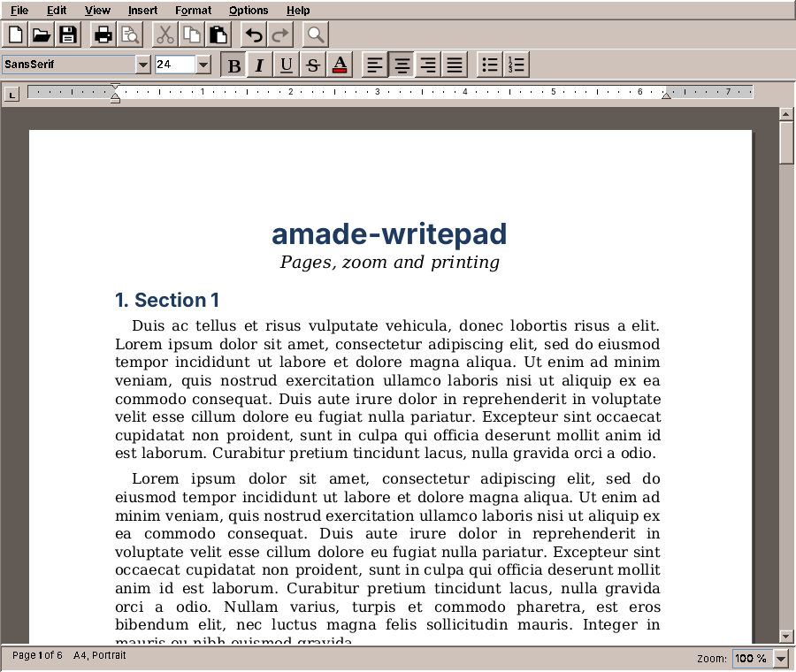Screen dimensions: 796x672
Task: Click the vertical scrollbar down arrow
Action: pos(786,636)
